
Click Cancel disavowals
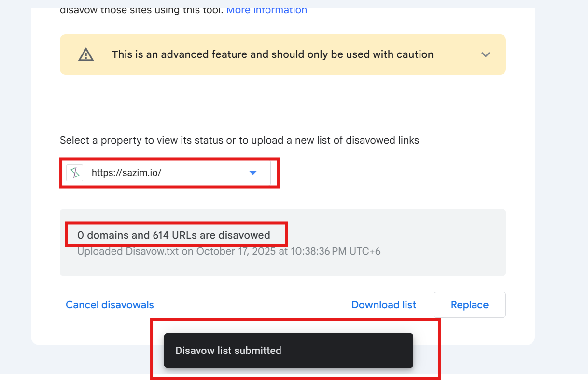click(x=110, y=305)
